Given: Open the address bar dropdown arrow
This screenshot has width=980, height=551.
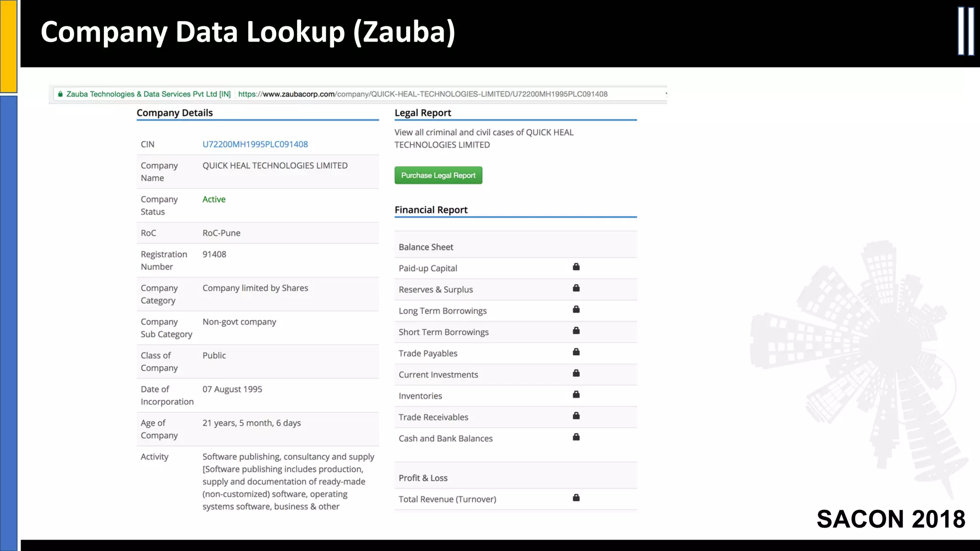Looking at the screenshot, I should click(x=666, y=94).
